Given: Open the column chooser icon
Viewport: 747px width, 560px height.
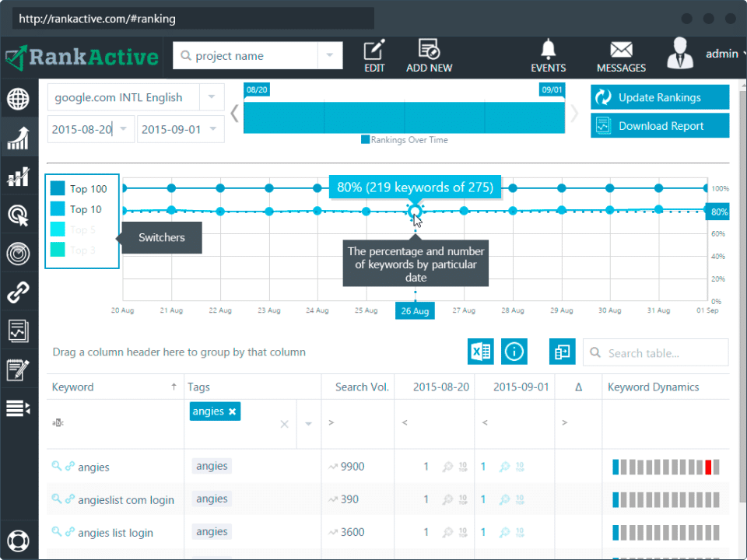Looking at the screenshot, I should (x=562, y=352).
